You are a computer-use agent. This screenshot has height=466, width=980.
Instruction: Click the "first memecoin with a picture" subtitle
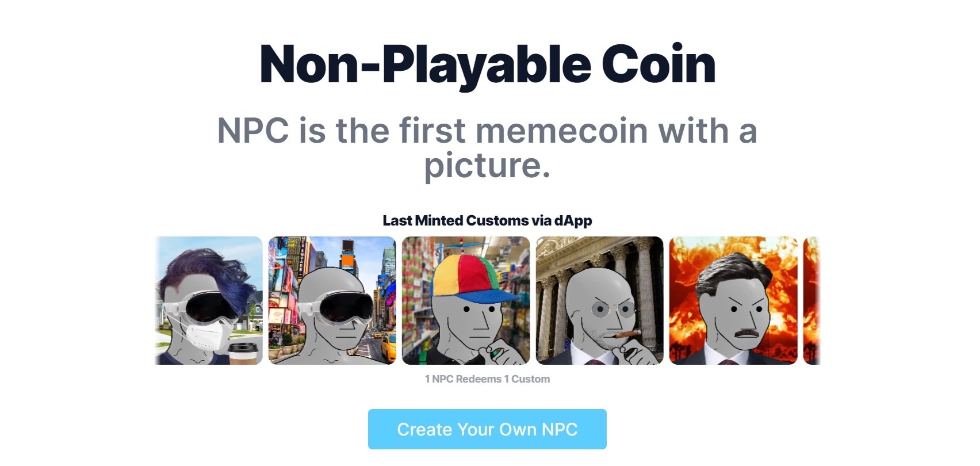(x=487, y=147)
